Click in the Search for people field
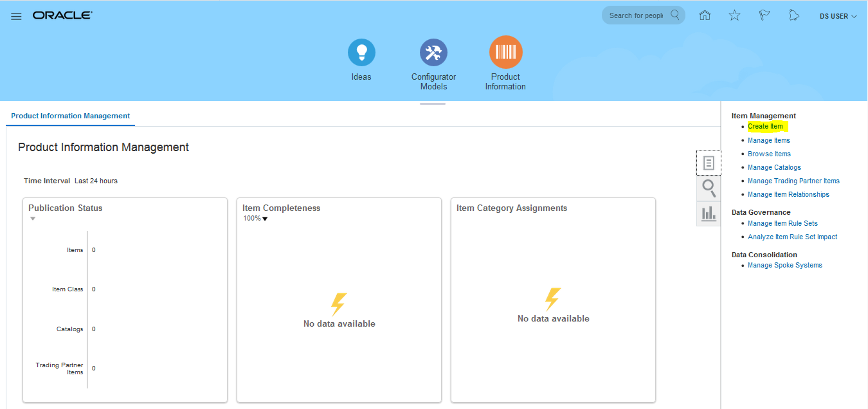Screen dimensions: 868x409 636,15
